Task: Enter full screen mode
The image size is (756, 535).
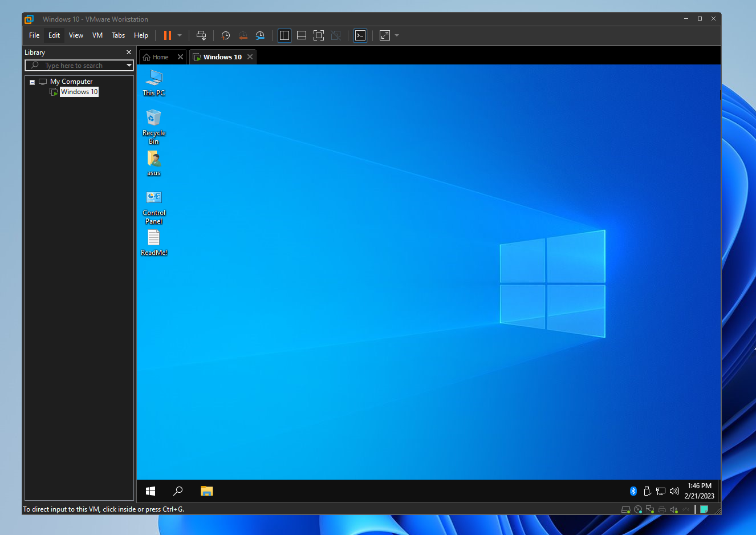Action: pos(319,35)
